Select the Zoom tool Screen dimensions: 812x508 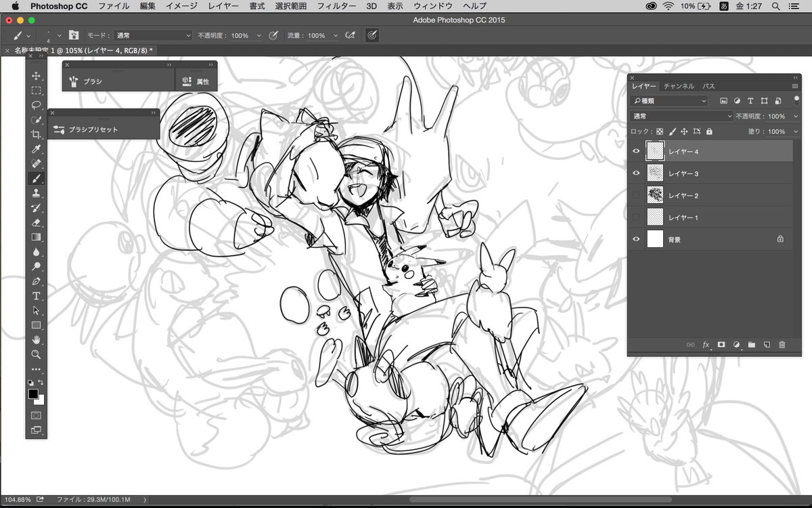click(36, 354)
